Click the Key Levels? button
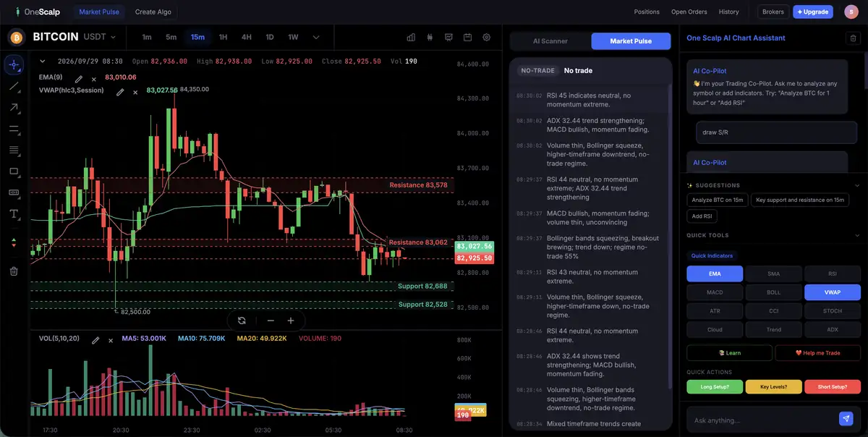Viewport: 868px width, 437px height. coord(773,386)
